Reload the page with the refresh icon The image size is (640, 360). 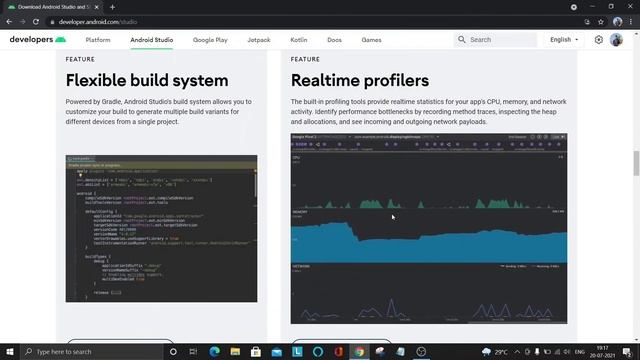[x=36, y=22]
